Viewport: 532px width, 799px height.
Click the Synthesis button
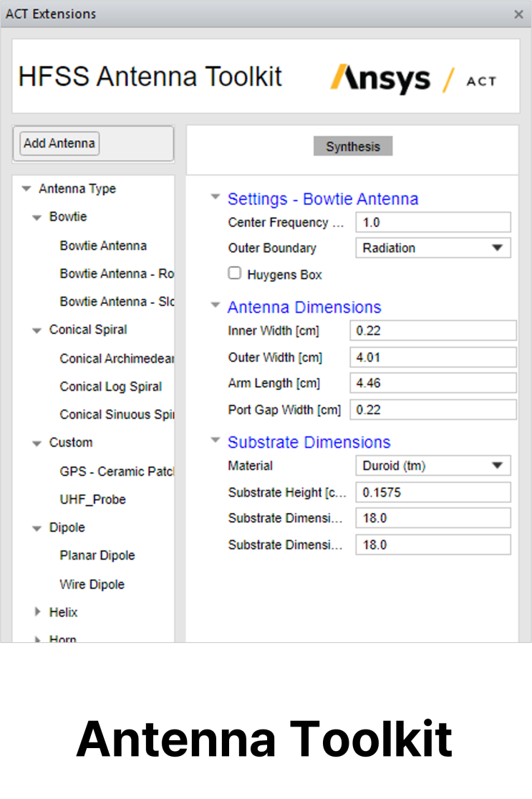353,146
